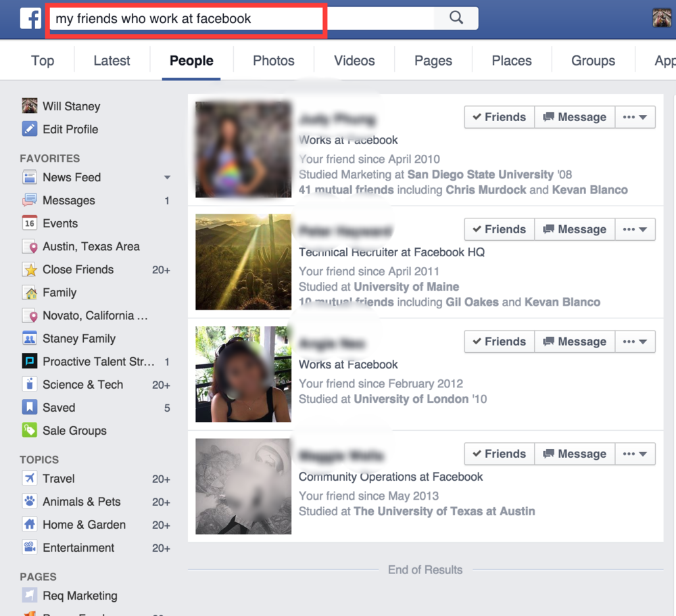Click the search field with the friends query
Viewport: 676px width, 616px height.
click(x=242, y=18)
